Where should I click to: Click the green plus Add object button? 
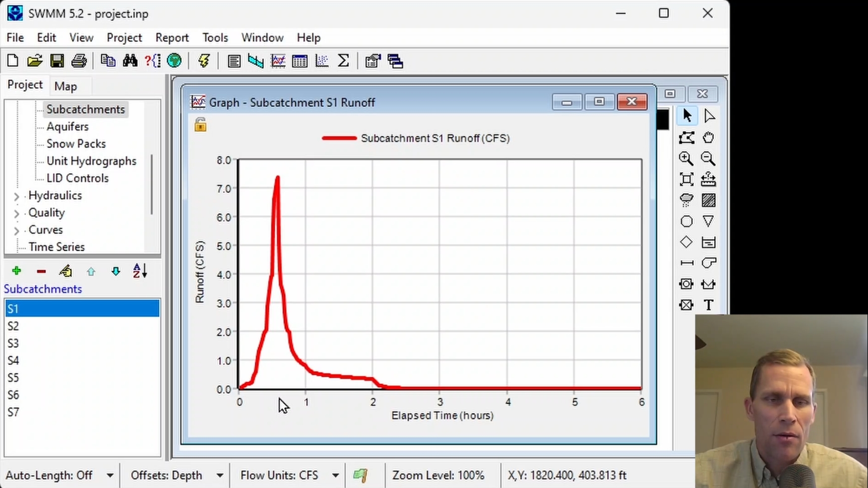(16, 271)
